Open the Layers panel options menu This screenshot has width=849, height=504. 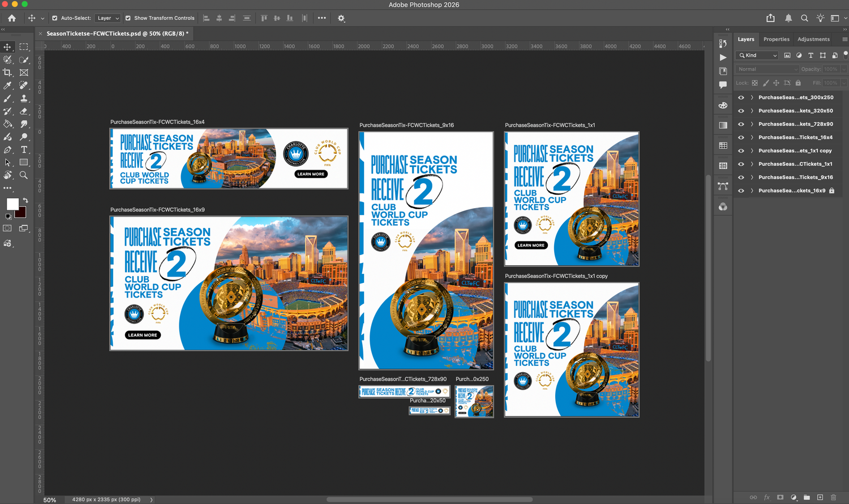tap(844, 39)
